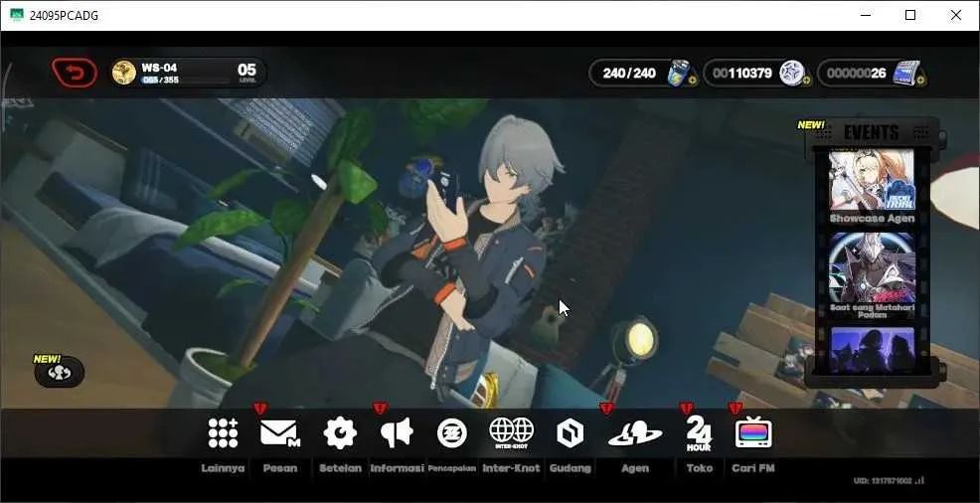Click the Pencapaian label

[x=452, y=468]
